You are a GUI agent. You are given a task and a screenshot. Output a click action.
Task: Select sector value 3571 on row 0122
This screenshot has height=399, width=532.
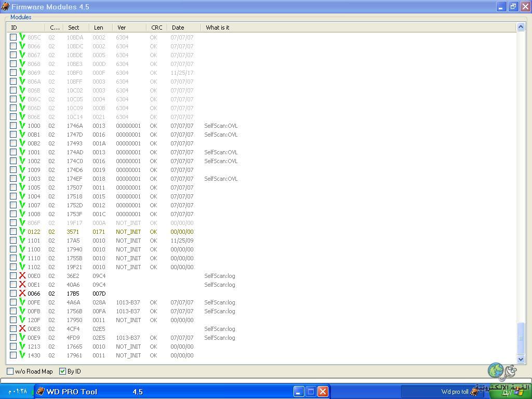click(x=73, y=232)
